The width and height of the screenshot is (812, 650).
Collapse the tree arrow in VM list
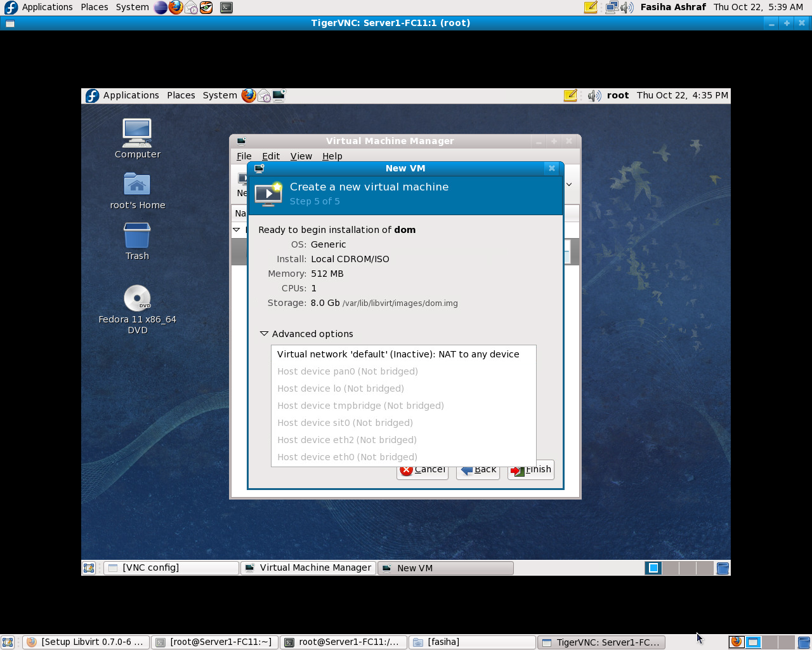(237, 230)
